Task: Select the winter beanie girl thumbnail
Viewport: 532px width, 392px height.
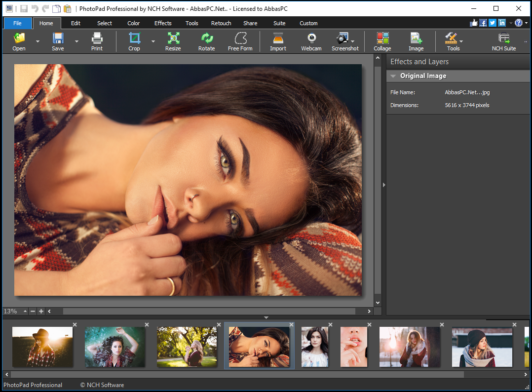Action: click(x=482, y=347)
